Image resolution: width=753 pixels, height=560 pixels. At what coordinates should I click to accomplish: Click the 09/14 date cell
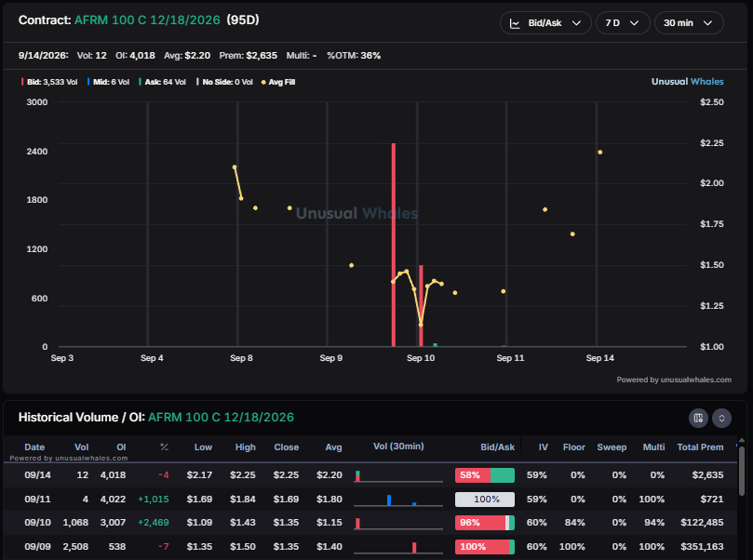point(37,475)
